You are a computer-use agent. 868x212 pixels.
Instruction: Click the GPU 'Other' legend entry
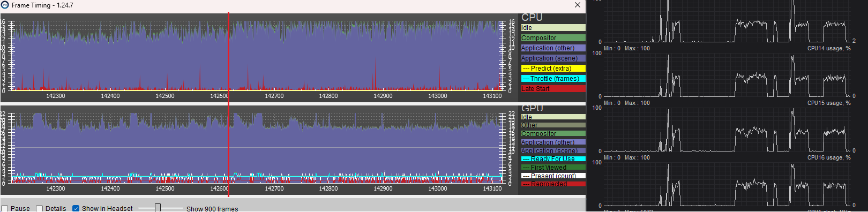click(553, 125)
